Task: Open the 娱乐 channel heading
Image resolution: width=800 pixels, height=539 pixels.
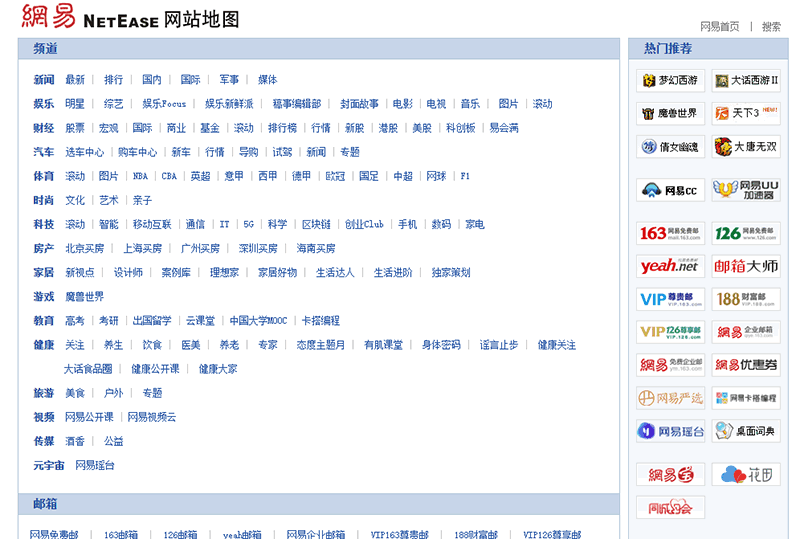Action: pos(44,104)
